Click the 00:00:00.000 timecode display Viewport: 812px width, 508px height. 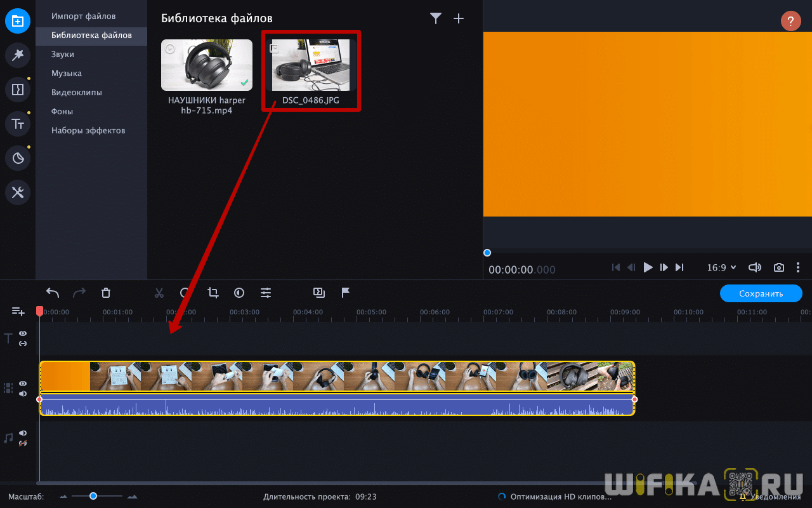coord(522,270)
